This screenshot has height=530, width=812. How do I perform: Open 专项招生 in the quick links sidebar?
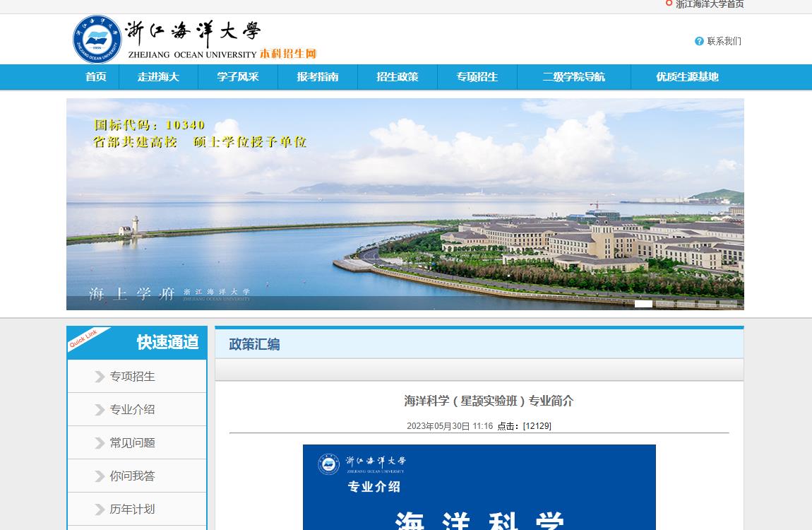point(132,377)
